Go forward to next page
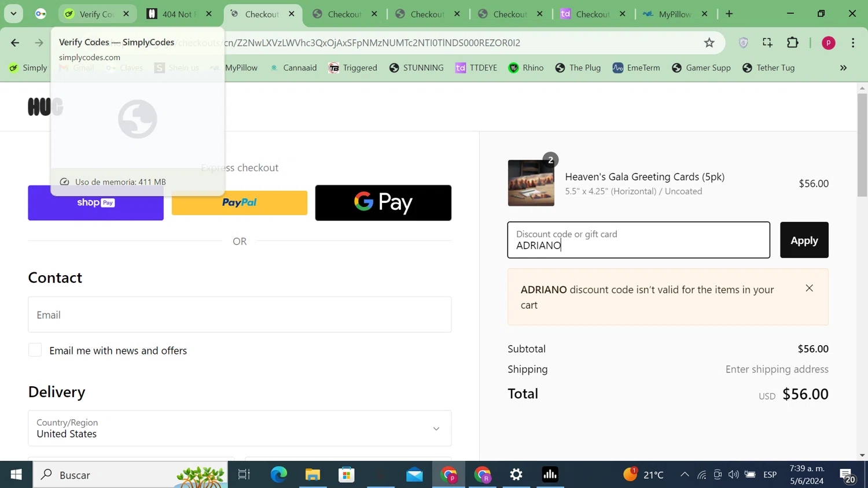This screenshot has width=868, height=488. pyautogui.click(x=39, y=43)
